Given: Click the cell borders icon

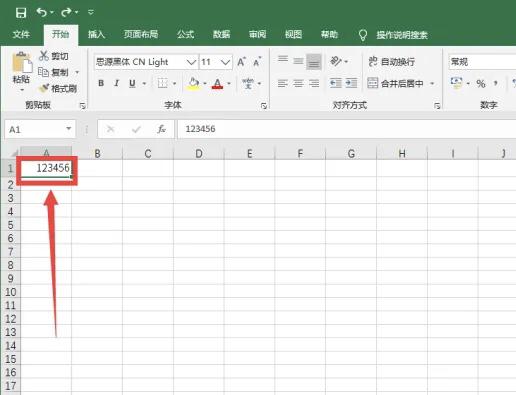Looking at the screenshot, I should point(162,83).
